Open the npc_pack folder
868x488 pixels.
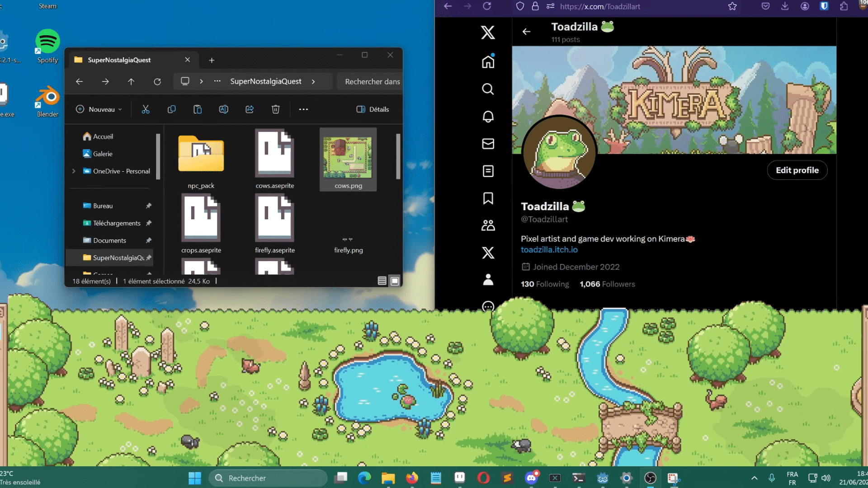[201, 160]
